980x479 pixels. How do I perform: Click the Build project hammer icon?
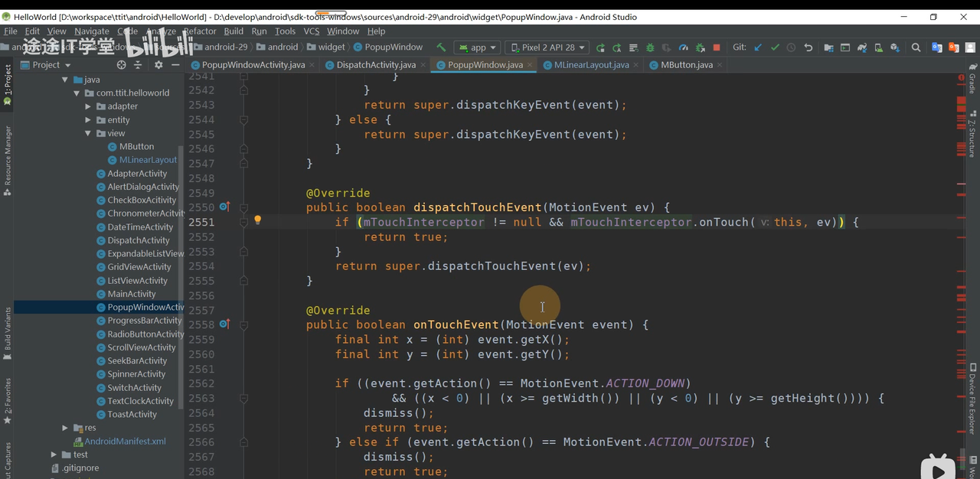[x=441, y=47]
